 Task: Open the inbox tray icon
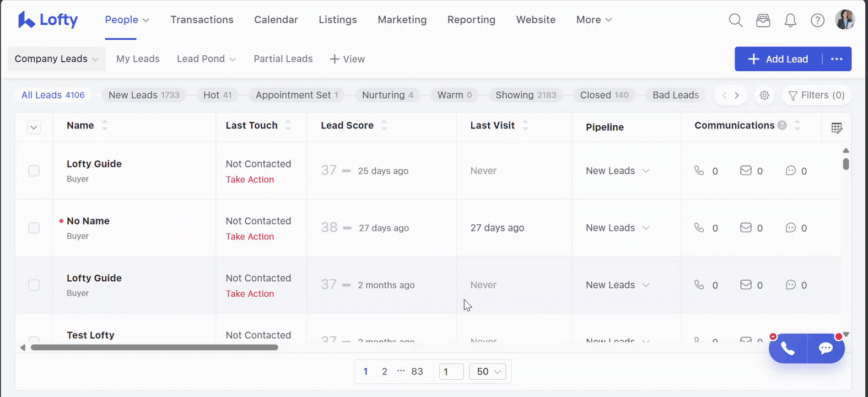[x=763, y=20]
